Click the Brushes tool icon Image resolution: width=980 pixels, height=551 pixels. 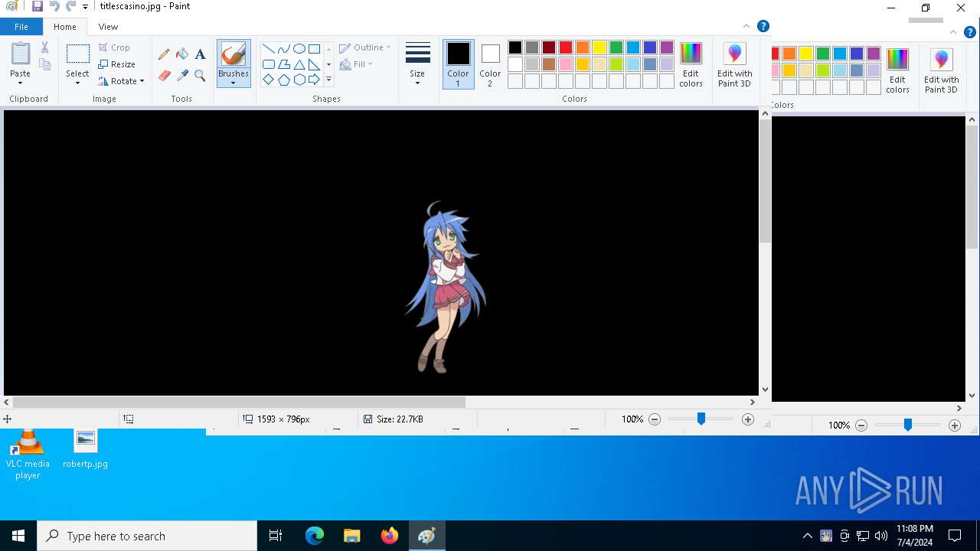click(233, 54)
